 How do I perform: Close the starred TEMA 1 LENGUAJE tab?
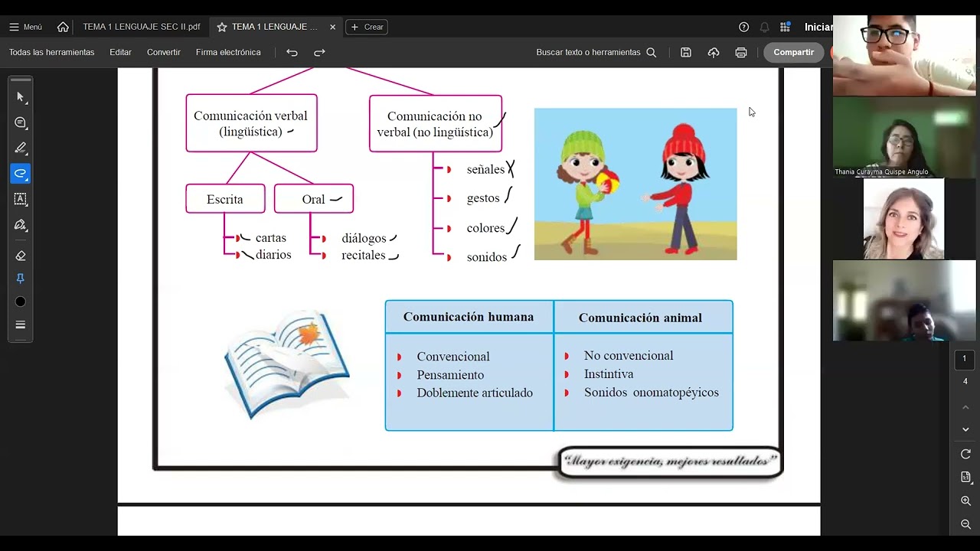(x=332, y=27)
